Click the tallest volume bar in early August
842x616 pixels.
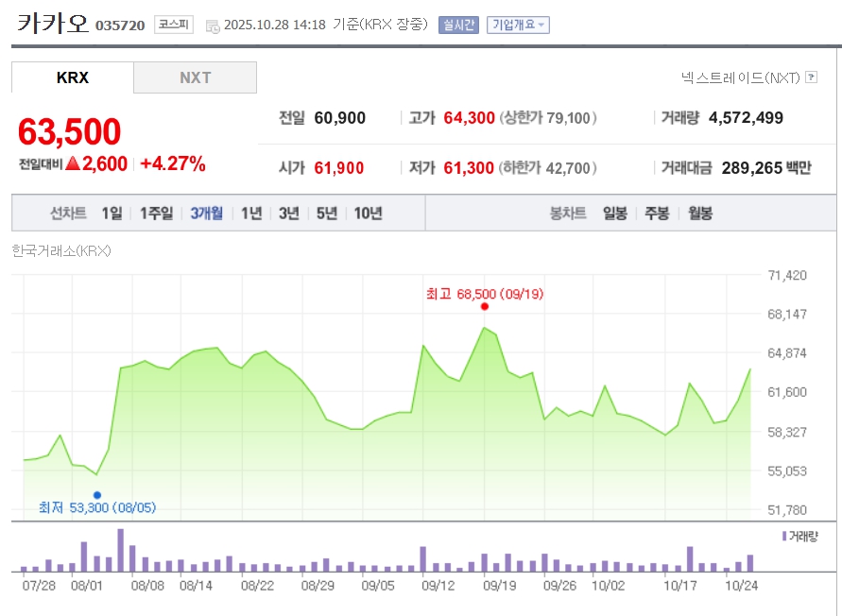120,551
